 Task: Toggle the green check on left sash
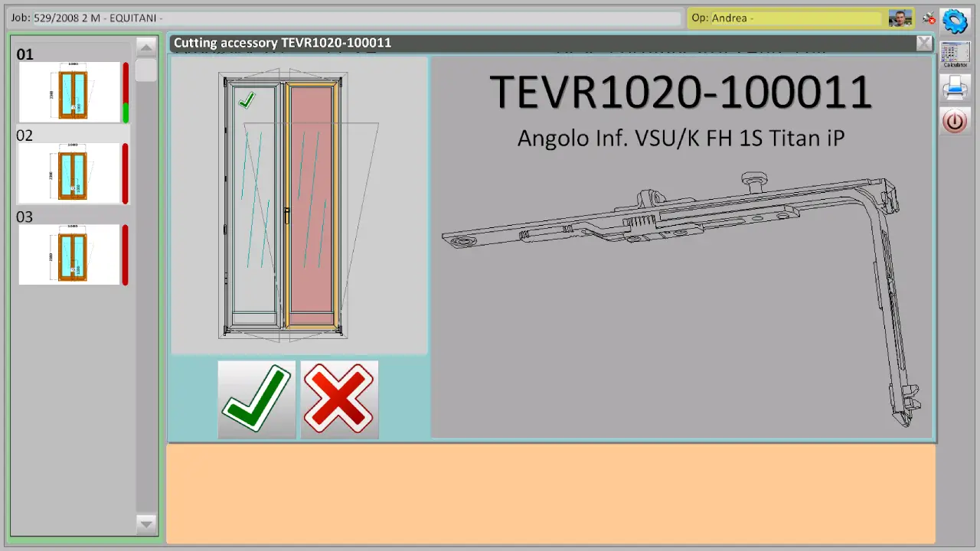point(246,100)
